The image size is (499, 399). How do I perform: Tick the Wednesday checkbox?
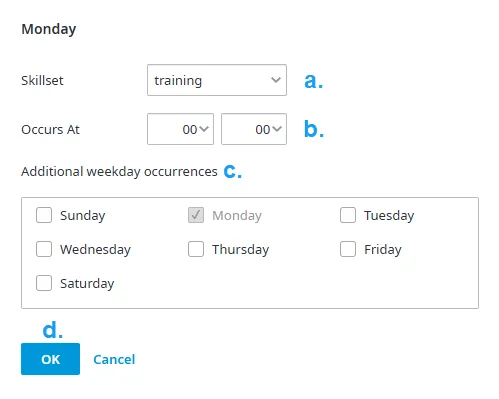[44, 249]
